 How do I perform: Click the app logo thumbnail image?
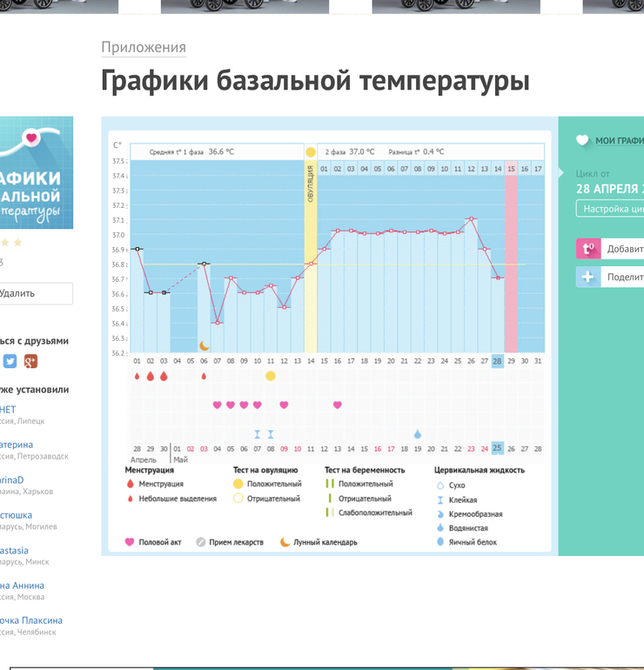click(35, 172)
